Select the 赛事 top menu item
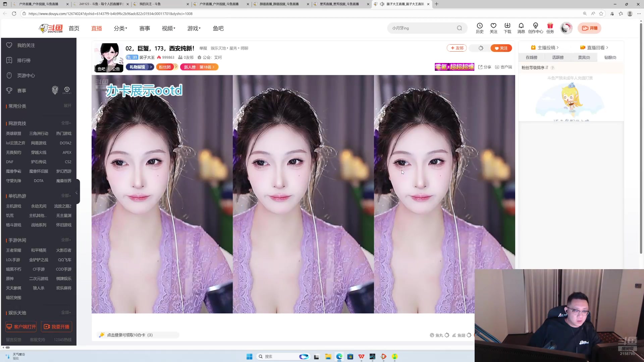The width and height of the screenshot is (644, 362). (145, 28)
